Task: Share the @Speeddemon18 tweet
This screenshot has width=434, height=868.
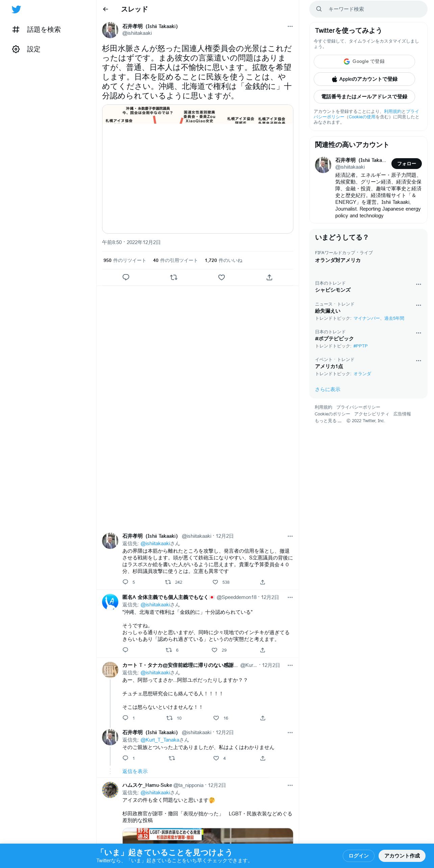Action: coord(263,650)
